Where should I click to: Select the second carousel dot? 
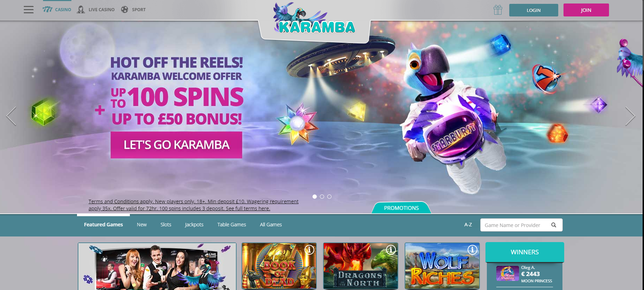click(x=322, y=197)
